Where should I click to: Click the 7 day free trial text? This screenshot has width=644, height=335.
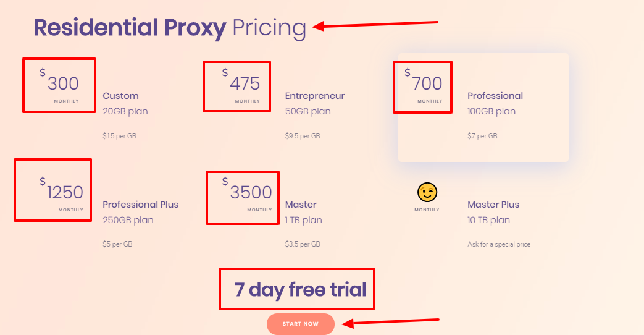(300, 289)
